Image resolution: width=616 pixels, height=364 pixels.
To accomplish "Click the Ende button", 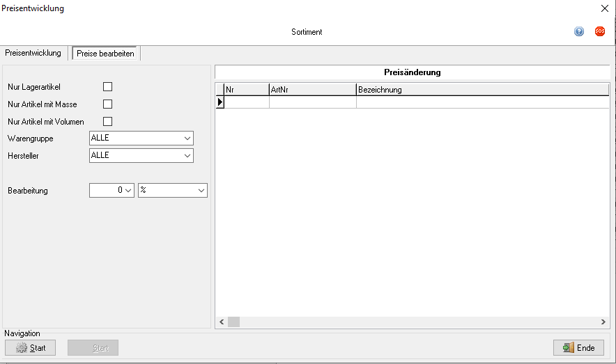I will [578, 348].
